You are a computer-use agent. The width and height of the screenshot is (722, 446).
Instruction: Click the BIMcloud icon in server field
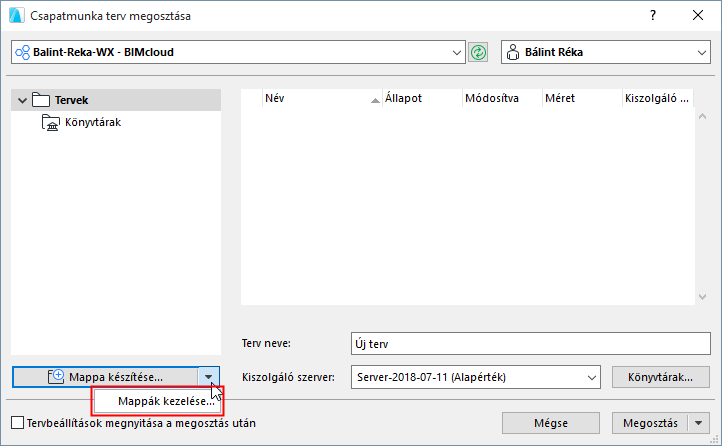[x=23, y=52]
